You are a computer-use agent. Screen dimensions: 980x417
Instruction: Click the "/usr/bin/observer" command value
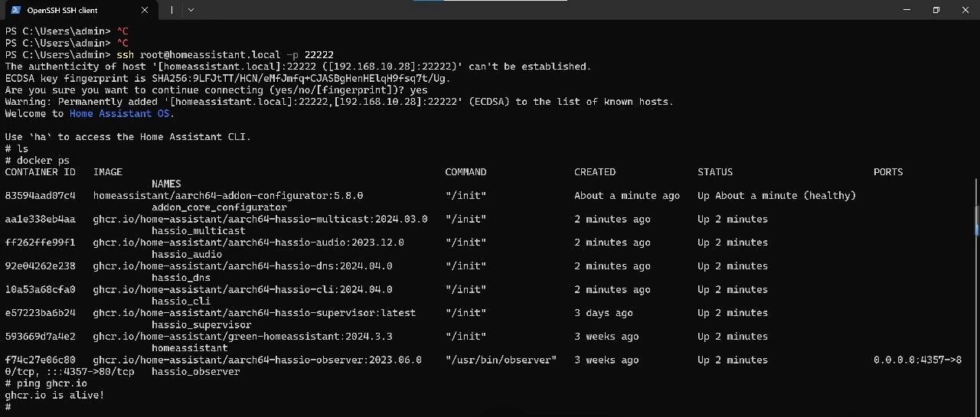pyautogui.click(x=501, y=360)
